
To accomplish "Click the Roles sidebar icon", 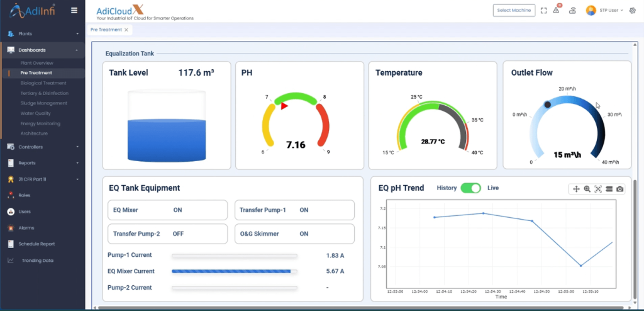I will pos(11,195).
